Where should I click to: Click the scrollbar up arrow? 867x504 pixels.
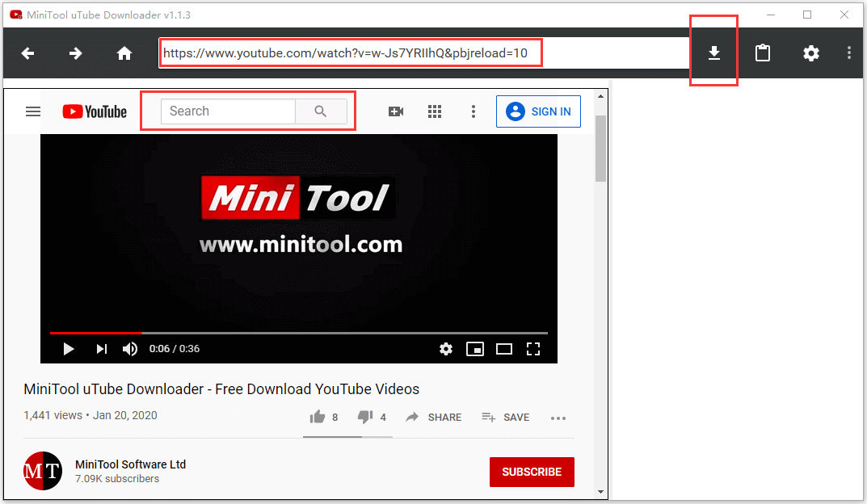pyautogui.click(x=600, y=96)
